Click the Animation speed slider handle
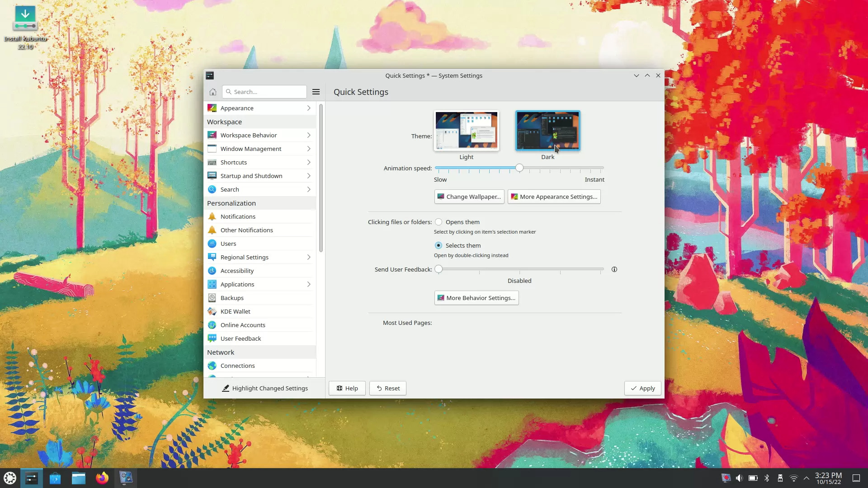 pos(519,168)
